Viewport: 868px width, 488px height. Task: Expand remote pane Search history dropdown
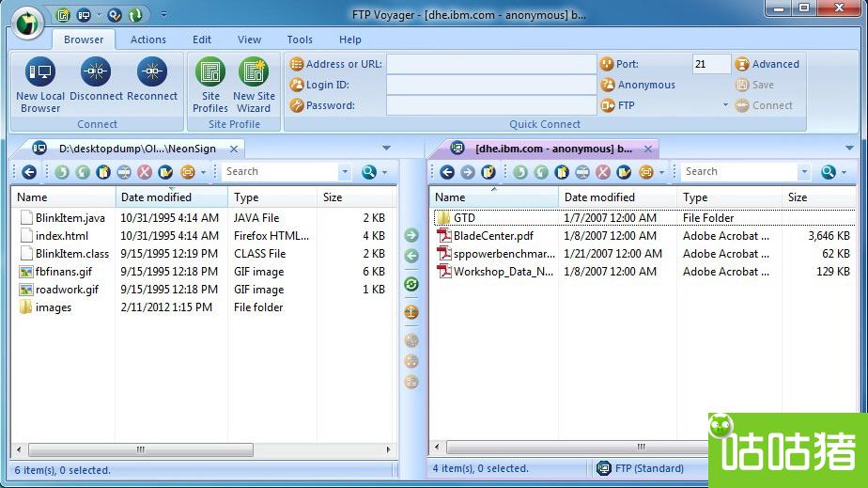804,172
